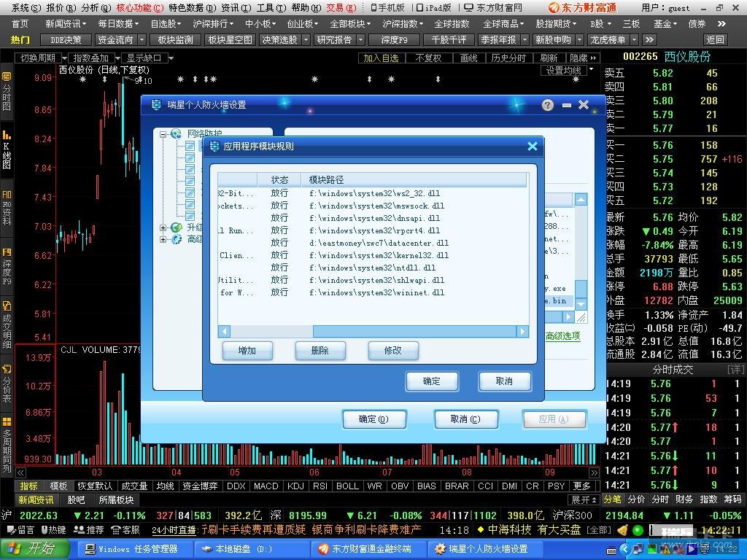Open 指数叠加 dropdown arrow
Viewport: 747px width, 560px height.
coord(118,58)
